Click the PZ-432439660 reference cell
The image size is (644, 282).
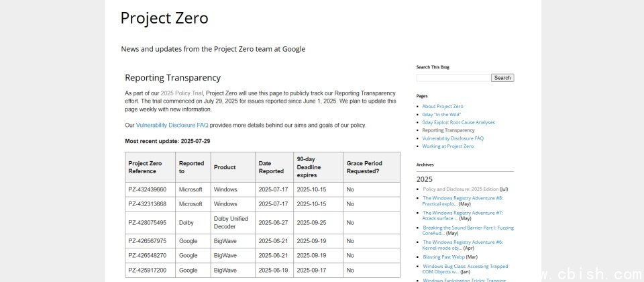(148, 189)
